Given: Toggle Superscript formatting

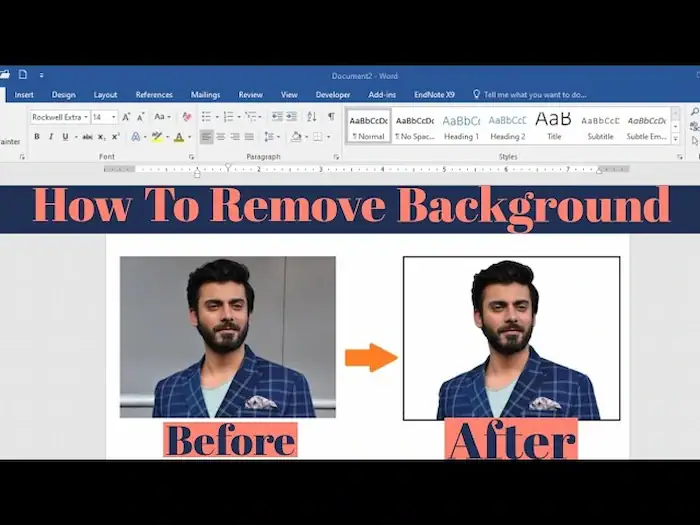Looking at the screenshot, I should [x=116, y=137].
